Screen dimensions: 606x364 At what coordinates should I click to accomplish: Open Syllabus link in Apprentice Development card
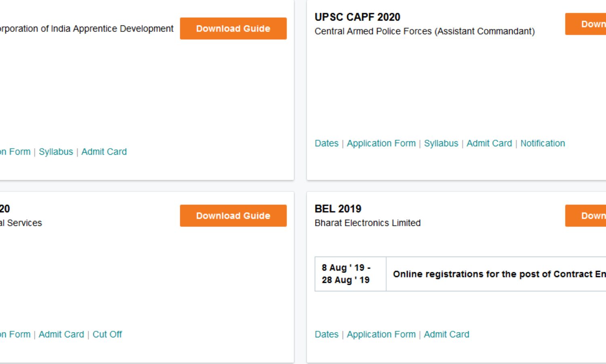pyautogui.click(x=56, y=152)
